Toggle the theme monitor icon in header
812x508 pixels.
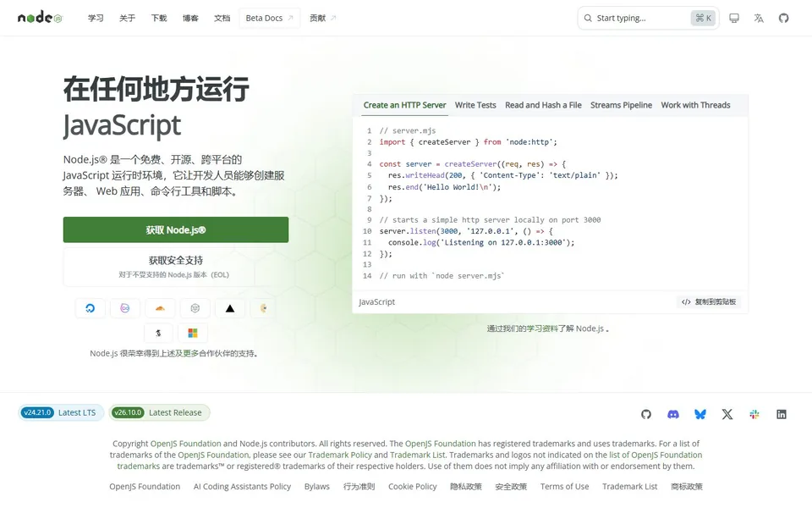(734, 18)
